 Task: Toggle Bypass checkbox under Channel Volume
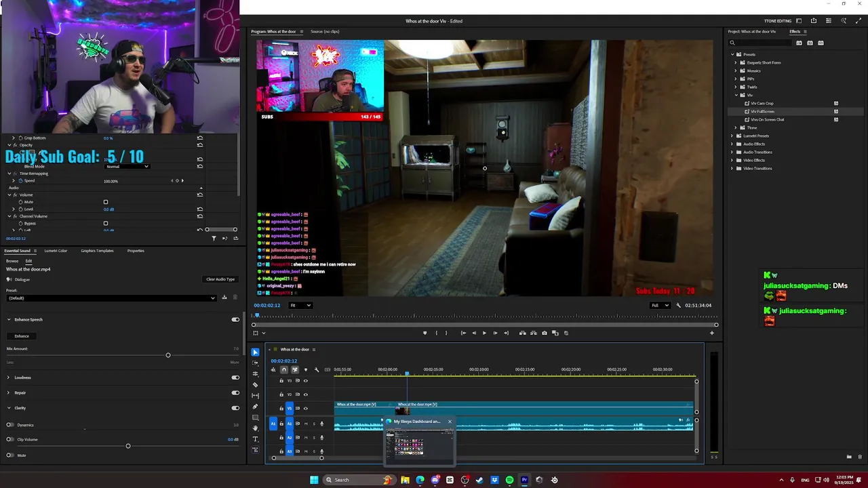[x=106, y=223]
